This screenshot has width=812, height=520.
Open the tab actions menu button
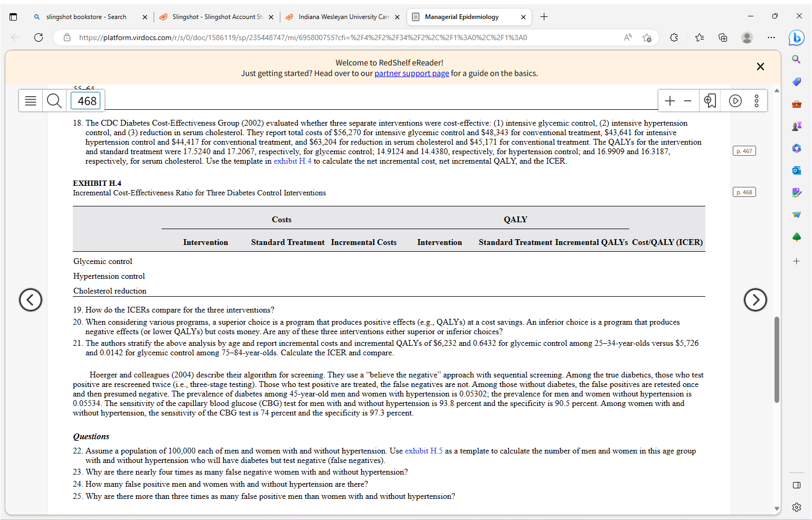click(x=13, y=17)
